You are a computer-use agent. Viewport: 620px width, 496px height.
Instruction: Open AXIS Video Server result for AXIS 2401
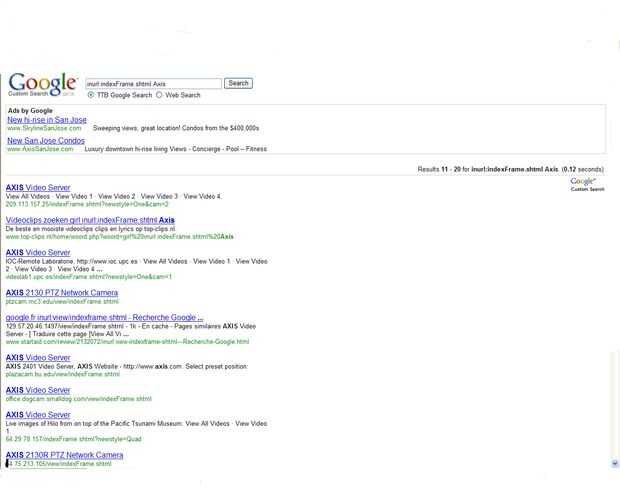click(x=38, y=358)
